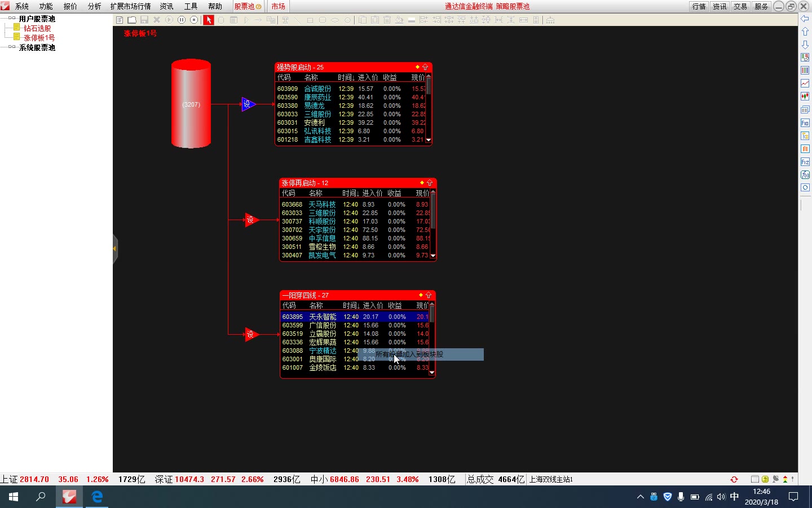Select 钻石选股 in the tree

click(x=37, y=28)
